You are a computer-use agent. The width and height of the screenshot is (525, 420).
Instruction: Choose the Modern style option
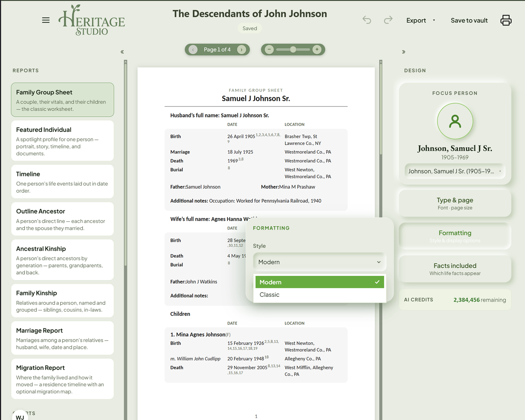pyautogui.click(x=320, y=282)
